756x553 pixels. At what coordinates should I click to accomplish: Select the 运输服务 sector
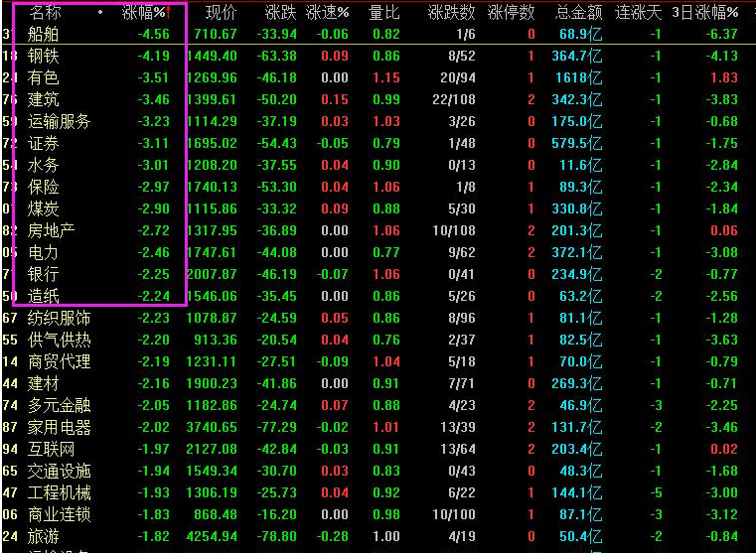(x=60, y=121)
